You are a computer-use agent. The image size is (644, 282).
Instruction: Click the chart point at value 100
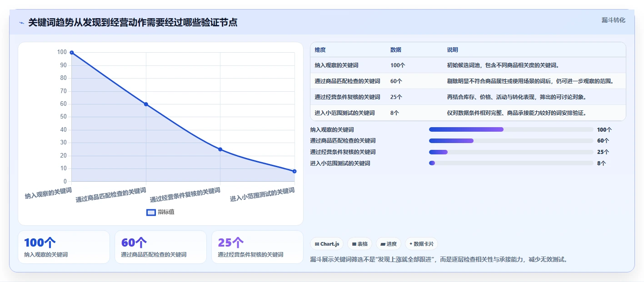point(72,53)
